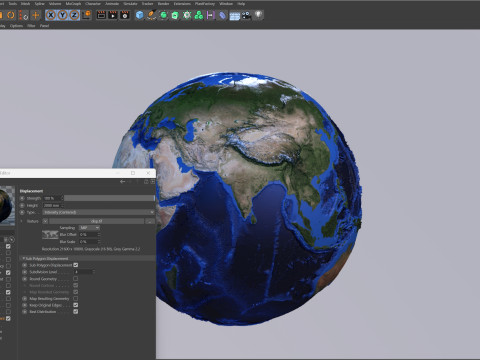The image size is (480, 360).
Task: Open the Render menu
Action: pyautogui.click(x=163, y=4)
